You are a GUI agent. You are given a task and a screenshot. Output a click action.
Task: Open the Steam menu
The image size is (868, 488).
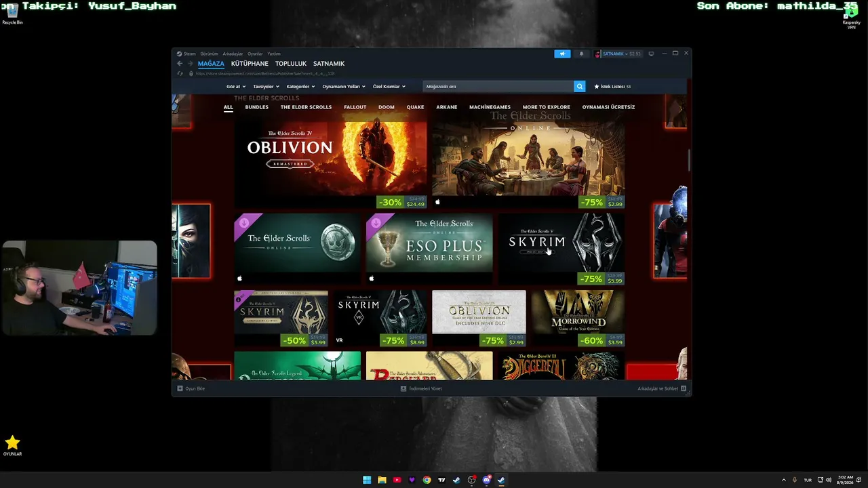(x=190, y=54)
